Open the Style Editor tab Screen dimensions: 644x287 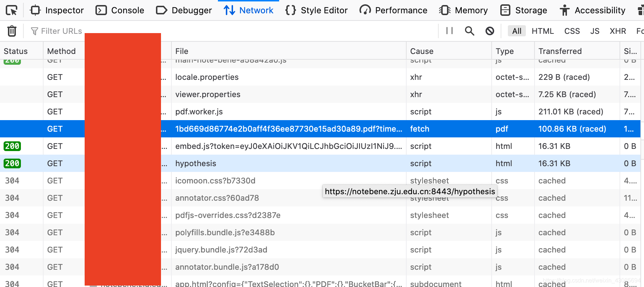pos(316,10)
